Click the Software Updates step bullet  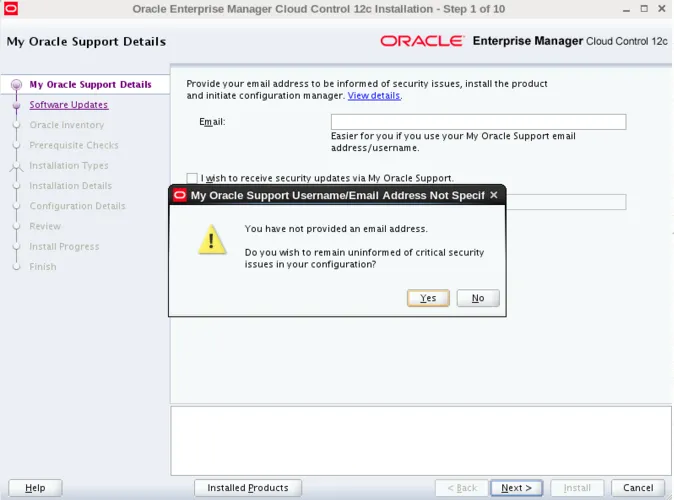(x=16, y=105)
